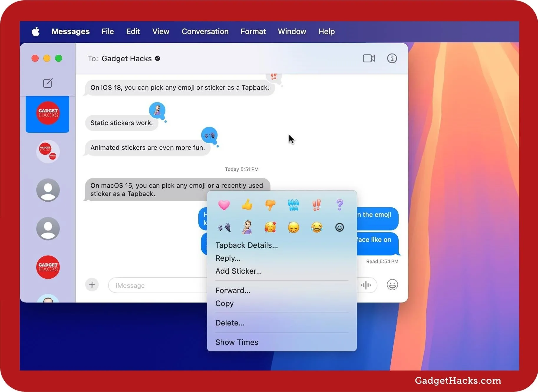
Task: Click the 'Static stickers work.' message
Action: (x=121, y=123)
